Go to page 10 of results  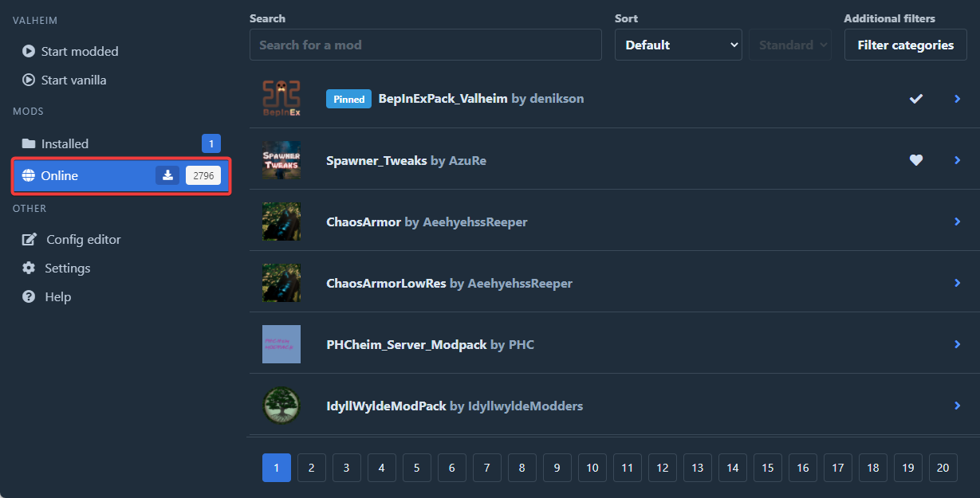click(592, 468)
